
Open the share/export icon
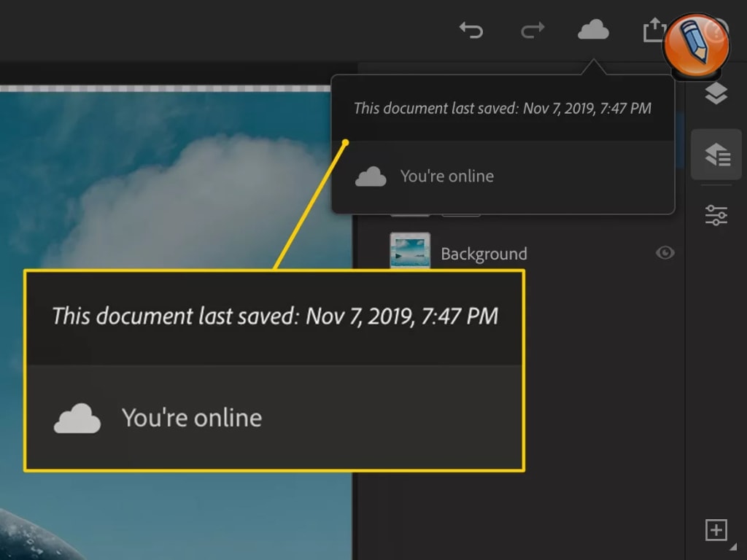coord(654,30)
